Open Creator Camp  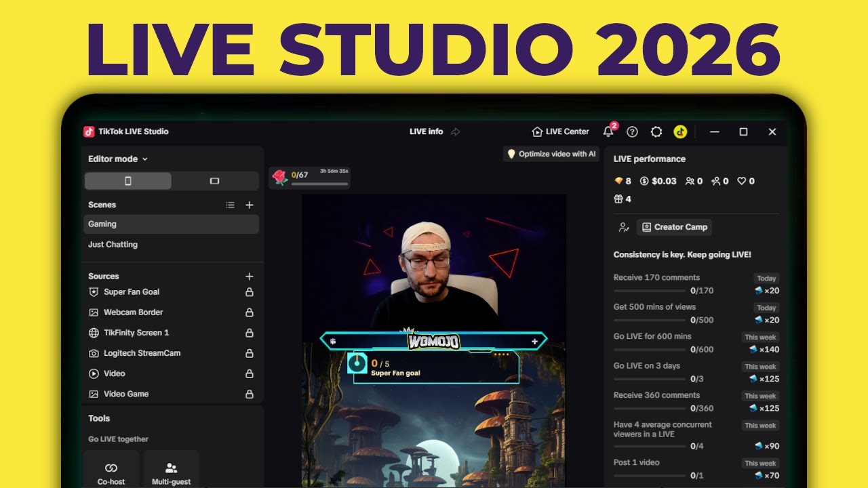pos(674,227)
